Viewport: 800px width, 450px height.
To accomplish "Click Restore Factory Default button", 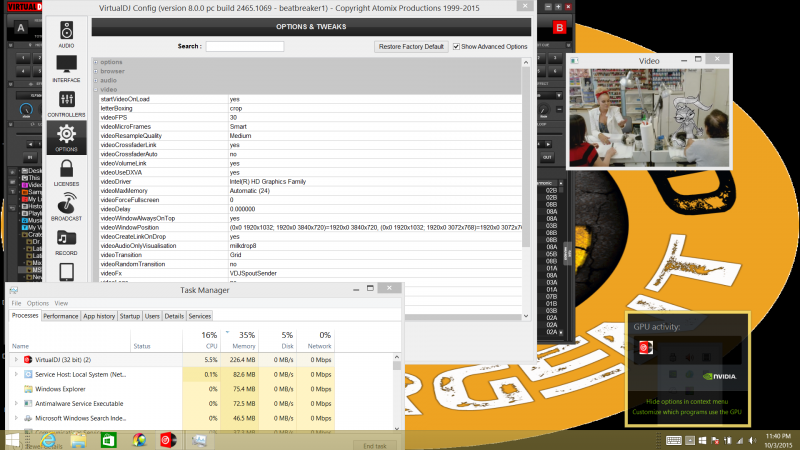I will [x=411, y=46].
